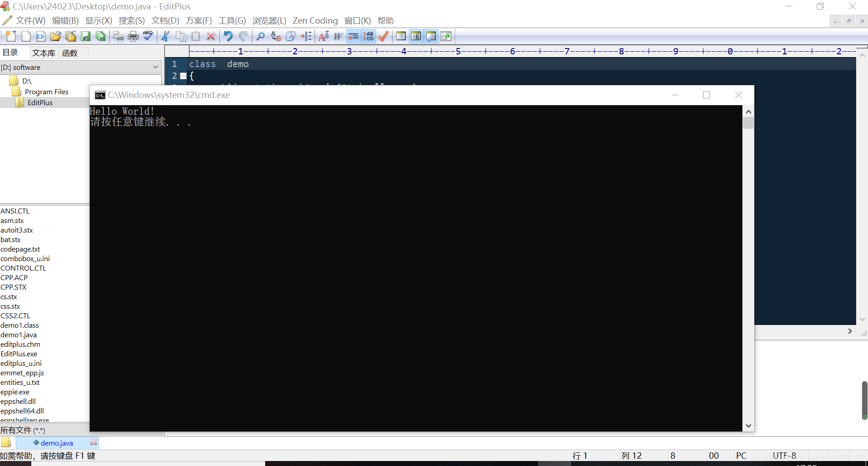This screenshot has width=868, height=466.
Task: Select codepage.txt in file list
Action: [x=20, y=249]
